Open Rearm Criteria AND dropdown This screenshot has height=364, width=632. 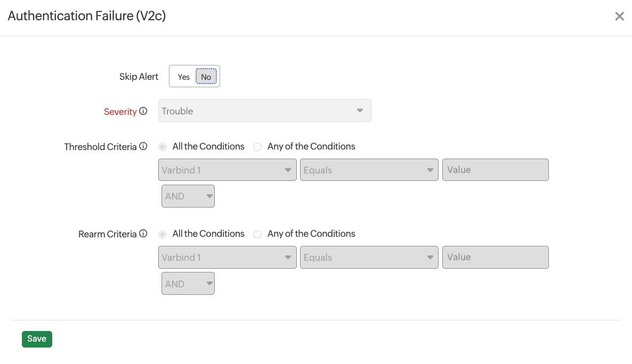pos(188,284)
